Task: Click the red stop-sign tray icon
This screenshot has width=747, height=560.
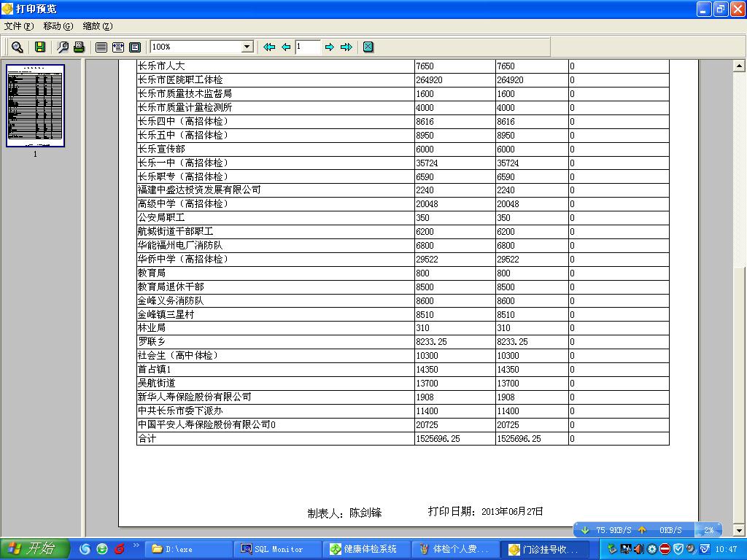Action: click(x=665, y=549)
